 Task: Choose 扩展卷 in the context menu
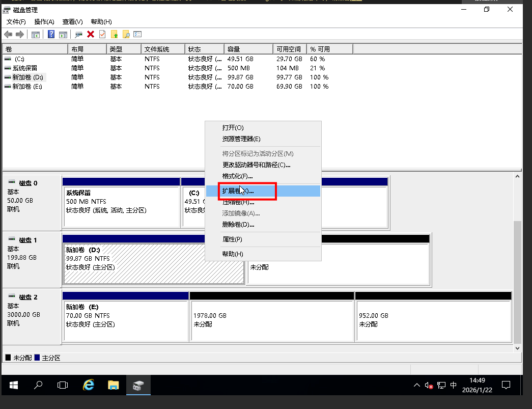pos(238,191)
